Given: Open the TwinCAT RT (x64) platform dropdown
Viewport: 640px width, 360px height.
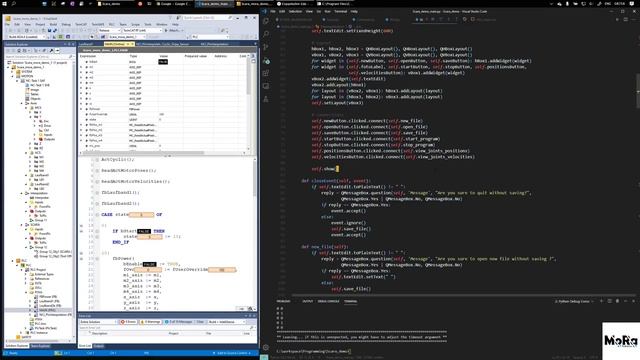Looking at the screenshot, I should (142, 30).
